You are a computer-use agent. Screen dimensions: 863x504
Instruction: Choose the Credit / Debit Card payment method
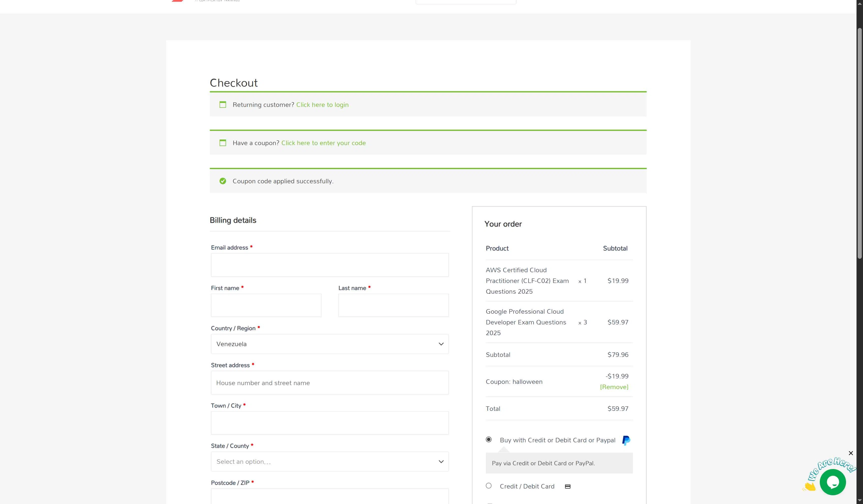coord(489,486)
